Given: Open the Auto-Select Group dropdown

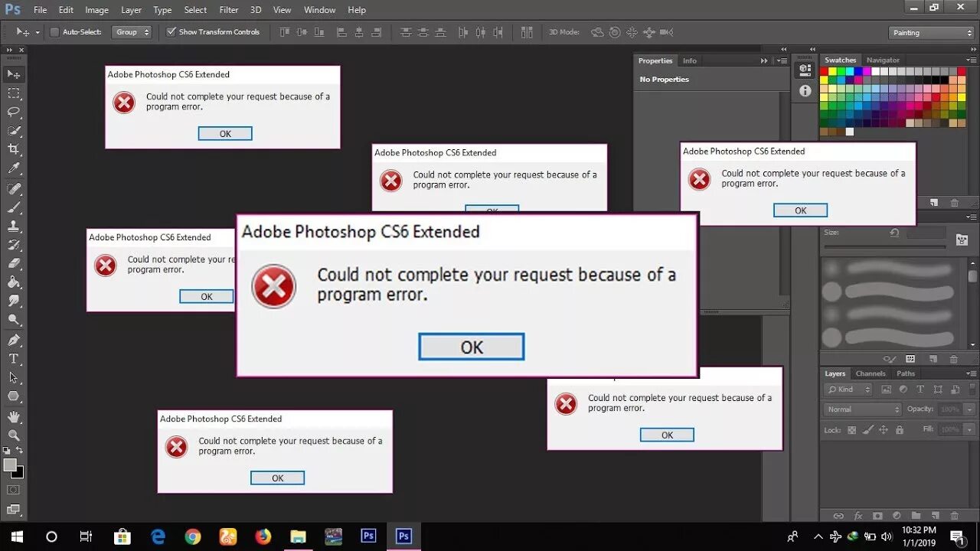Looking at the screenshot, I should (132, 32).
